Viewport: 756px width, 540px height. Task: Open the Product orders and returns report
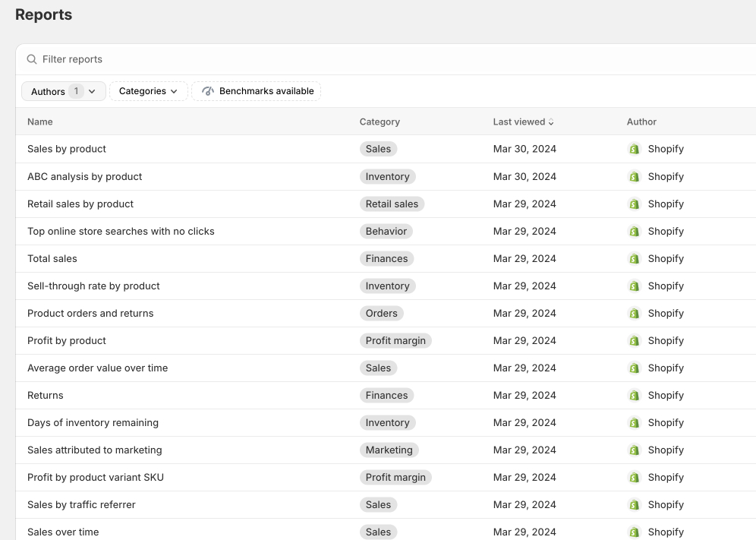[90, 314]
